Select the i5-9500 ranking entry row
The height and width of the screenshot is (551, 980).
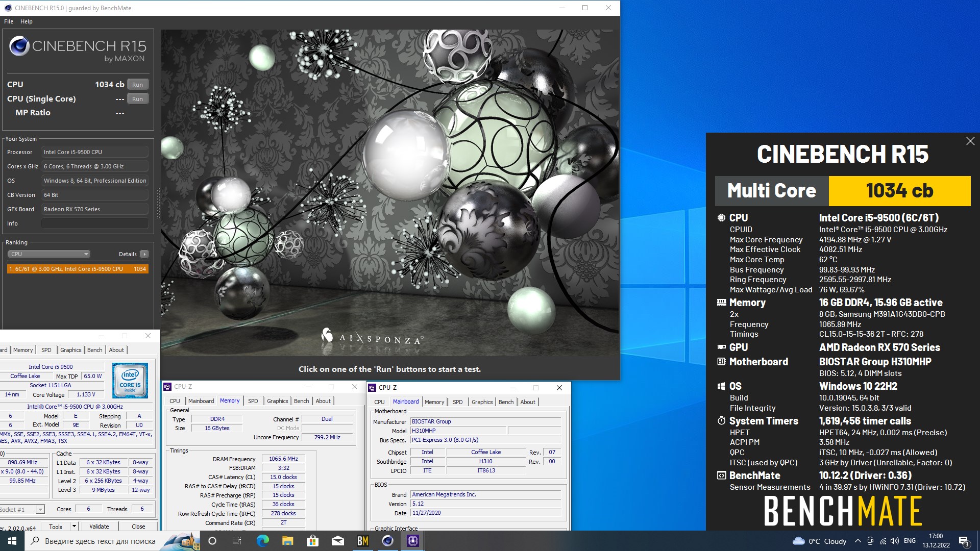[78, 269]
